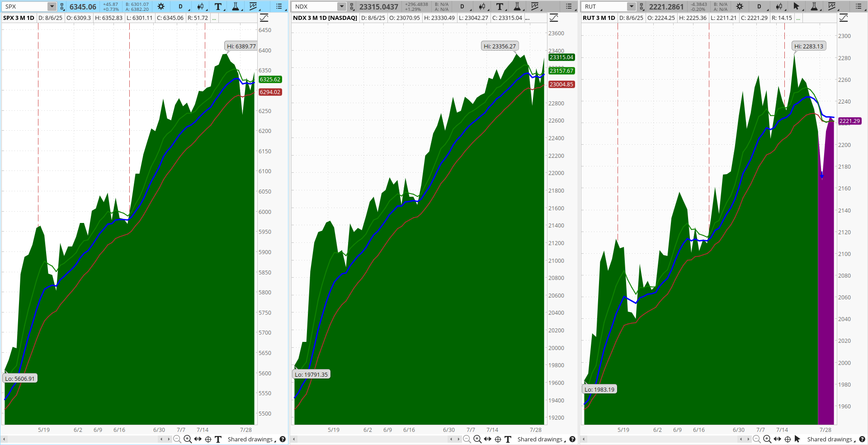Open the chart style candles icon on NDX
Screen dimensions: 868x445
pos(482,7)
